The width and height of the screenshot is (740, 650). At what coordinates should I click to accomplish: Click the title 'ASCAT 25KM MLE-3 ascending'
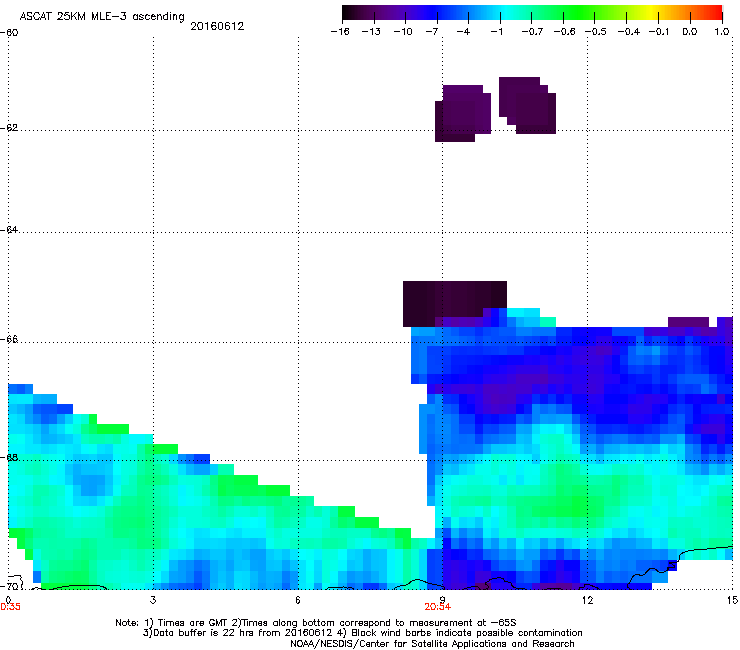pyautogui.click(x=102, y=17)
